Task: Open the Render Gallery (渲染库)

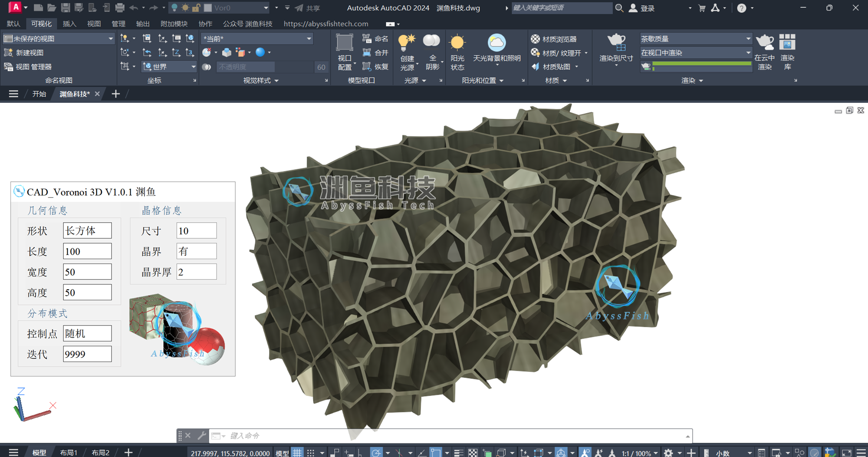Action: pos(787,43)
